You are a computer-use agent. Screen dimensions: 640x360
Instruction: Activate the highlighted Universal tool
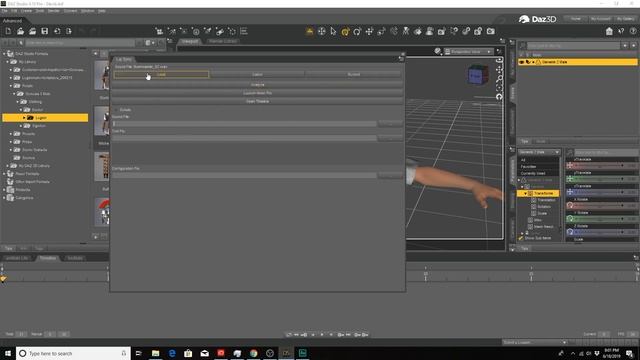coord(345,31)
